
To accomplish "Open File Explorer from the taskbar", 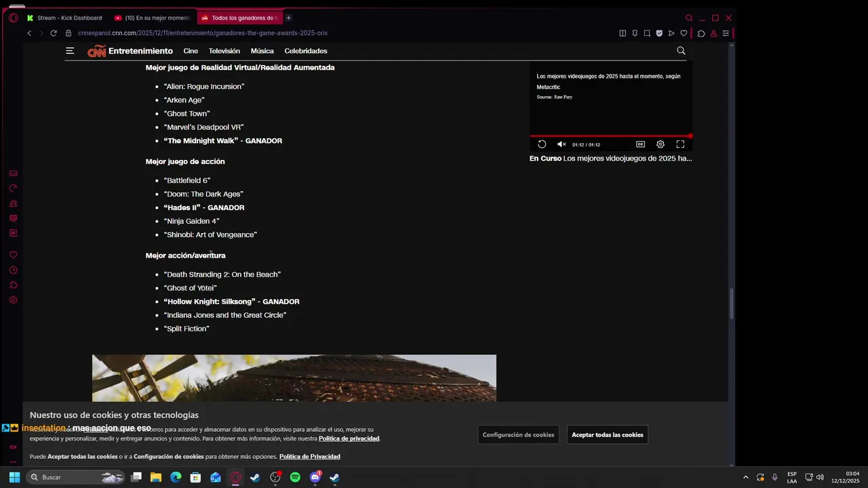I will point(156,477).
